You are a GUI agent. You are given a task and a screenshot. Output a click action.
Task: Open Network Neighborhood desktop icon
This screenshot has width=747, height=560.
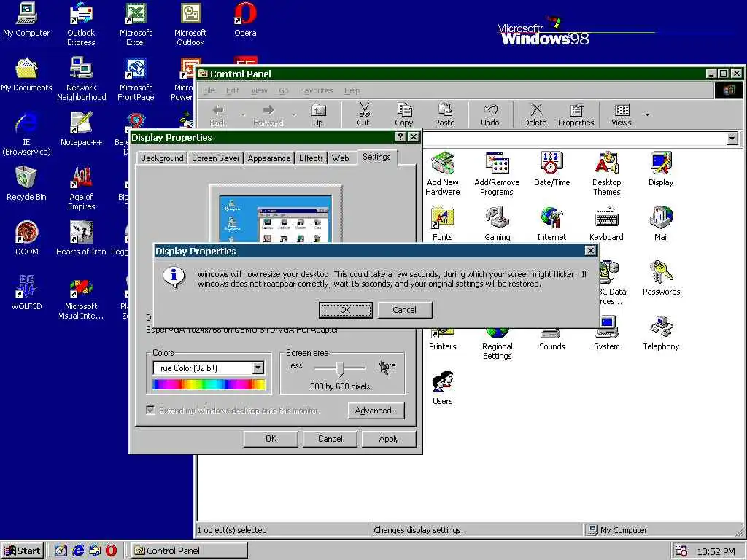(81, 79)
